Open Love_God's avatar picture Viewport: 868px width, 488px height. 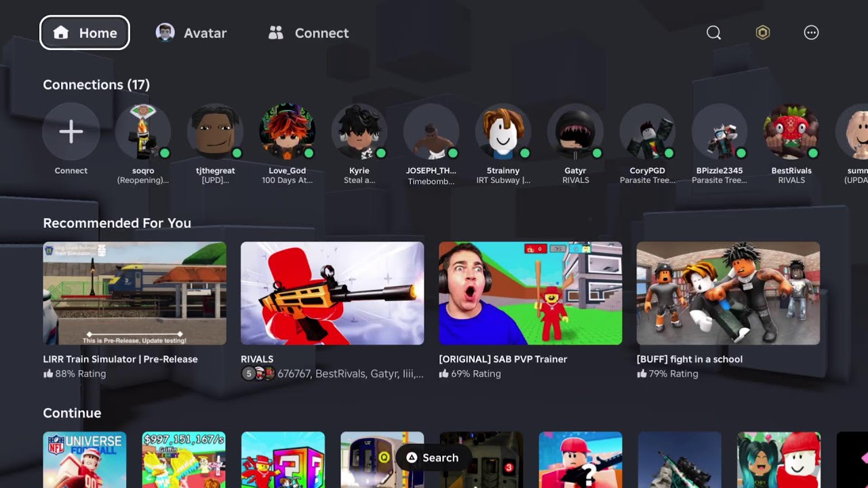[288, 131]
